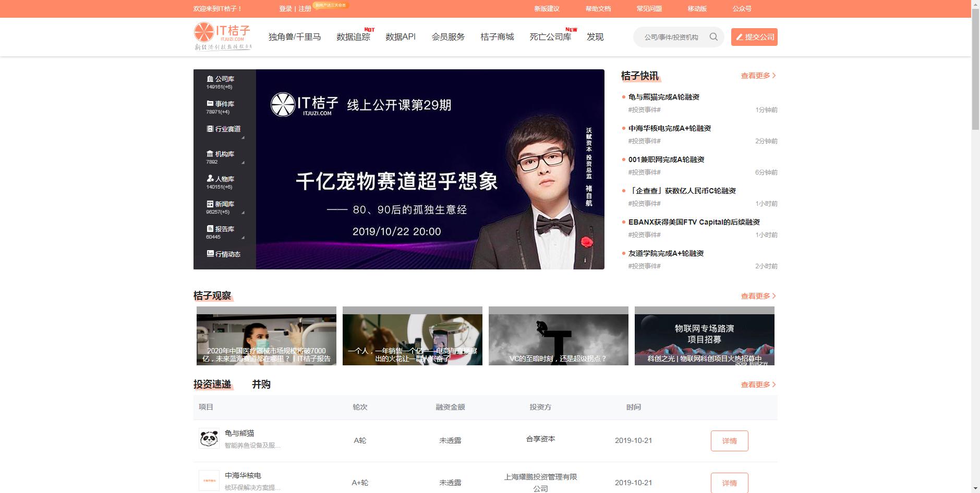Click the 中海华核电 project name
The width and height of the screenshot is (980, 493).
click(x=243, y=475)
